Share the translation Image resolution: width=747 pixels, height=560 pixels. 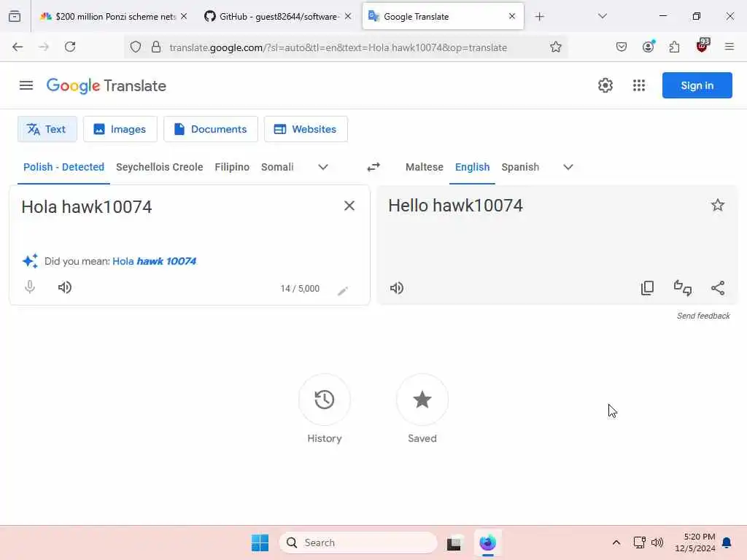coord(718,287)
